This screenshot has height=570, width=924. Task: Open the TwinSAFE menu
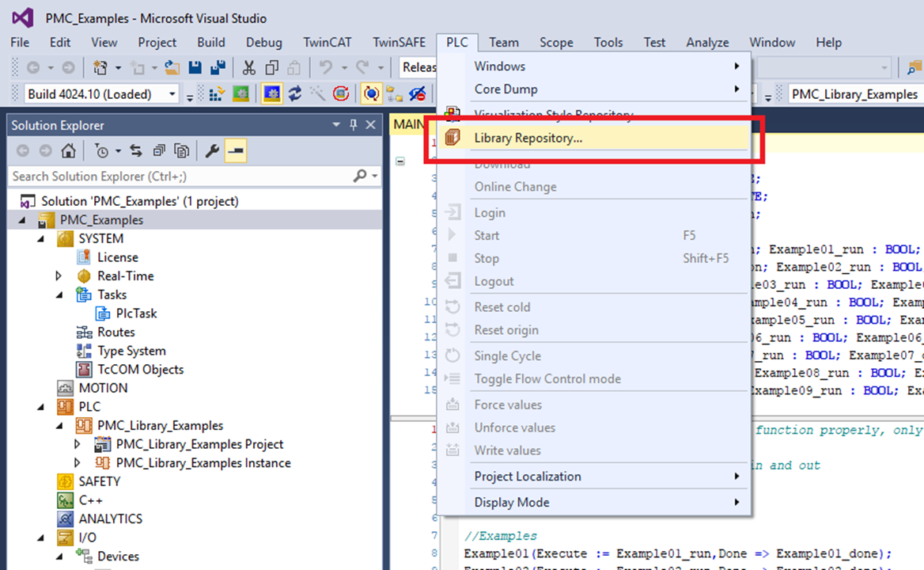399,43
